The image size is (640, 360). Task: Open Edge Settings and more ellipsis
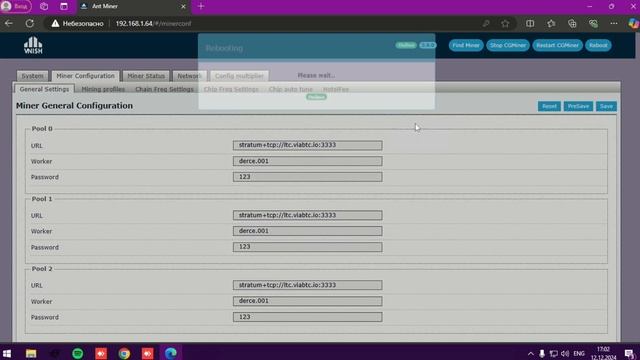614,24
